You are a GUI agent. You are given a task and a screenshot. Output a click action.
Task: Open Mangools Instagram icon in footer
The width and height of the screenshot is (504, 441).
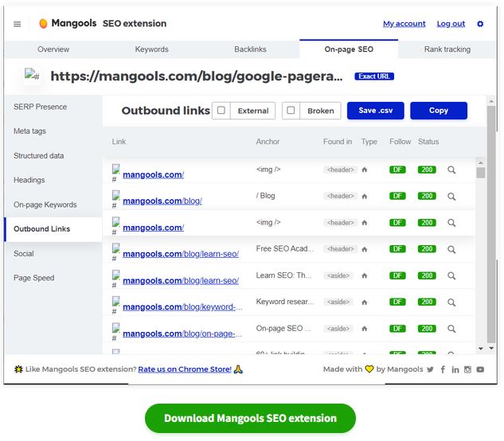467,369
